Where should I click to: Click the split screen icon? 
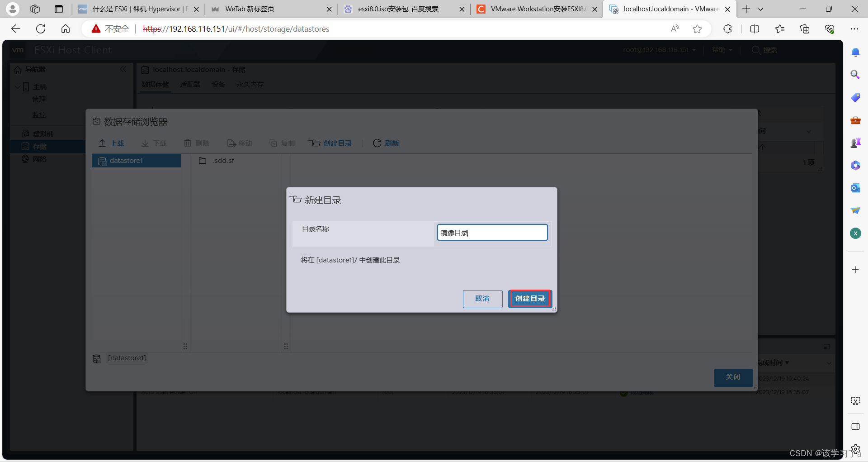(x=755, y=29)
